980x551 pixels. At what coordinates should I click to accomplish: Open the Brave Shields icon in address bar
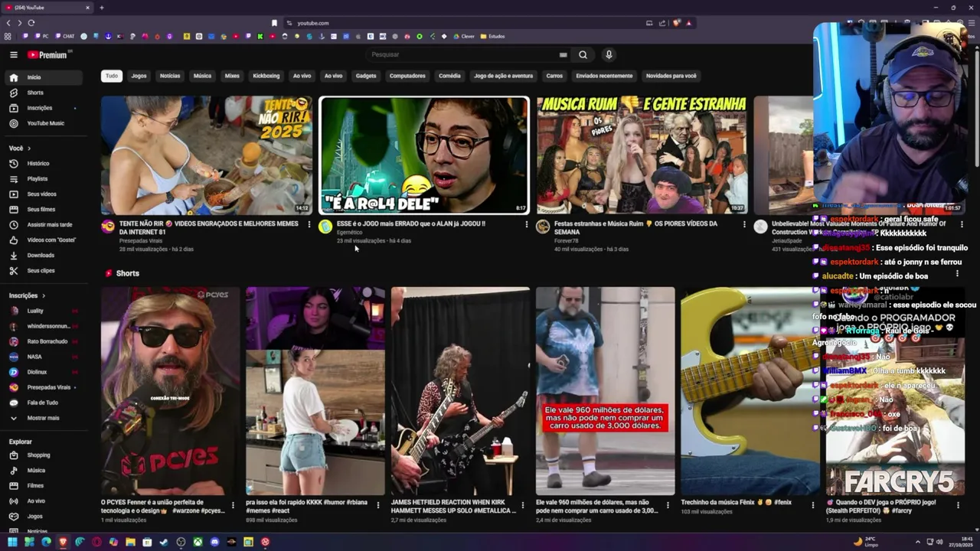tap(676, 23)
